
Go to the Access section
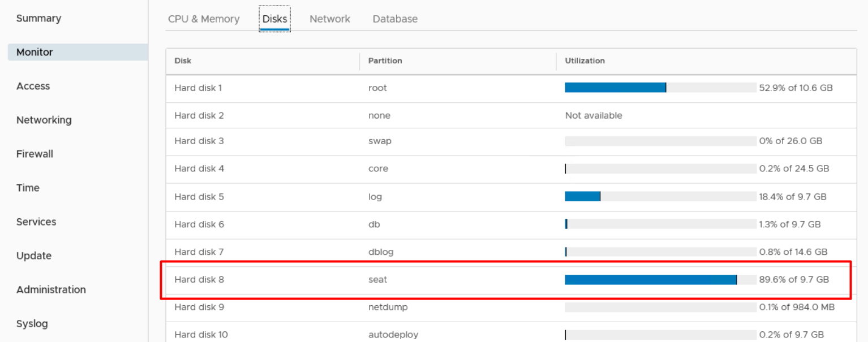click(33, 86)
